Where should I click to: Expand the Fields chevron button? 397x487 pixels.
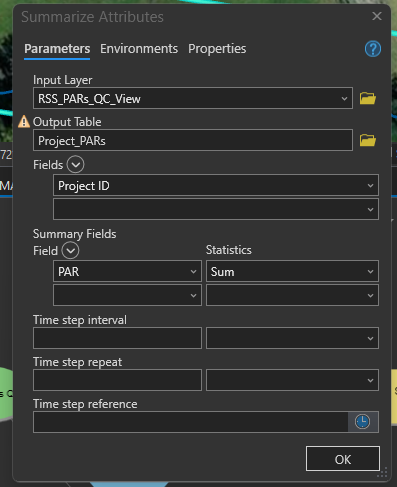[x=75, y=164]
